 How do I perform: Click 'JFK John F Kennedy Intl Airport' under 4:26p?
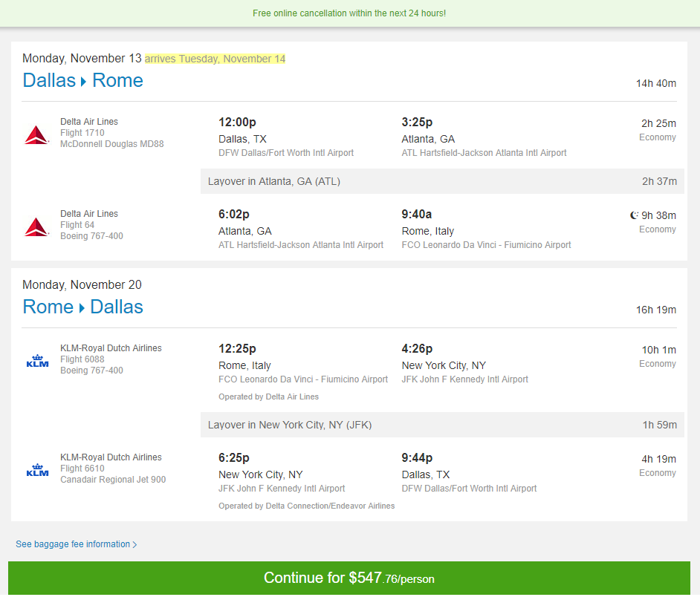coord(464,379)
